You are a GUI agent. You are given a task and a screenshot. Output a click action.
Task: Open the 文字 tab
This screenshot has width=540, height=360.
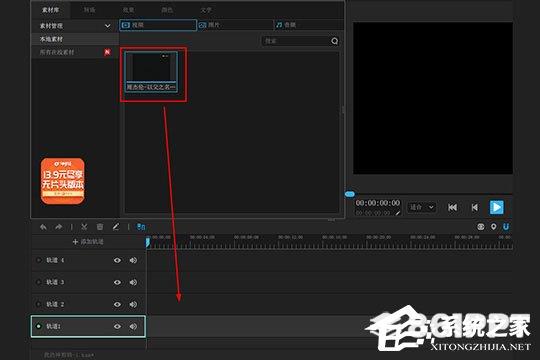coord(206,10)
